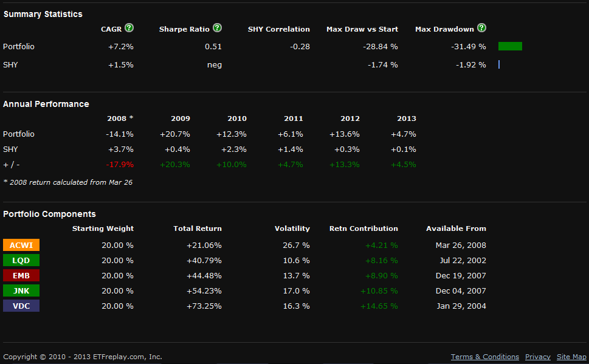
Task: Select the dark red EMB ticker badge
Action: pyautogui.click(x=21, y=275)
